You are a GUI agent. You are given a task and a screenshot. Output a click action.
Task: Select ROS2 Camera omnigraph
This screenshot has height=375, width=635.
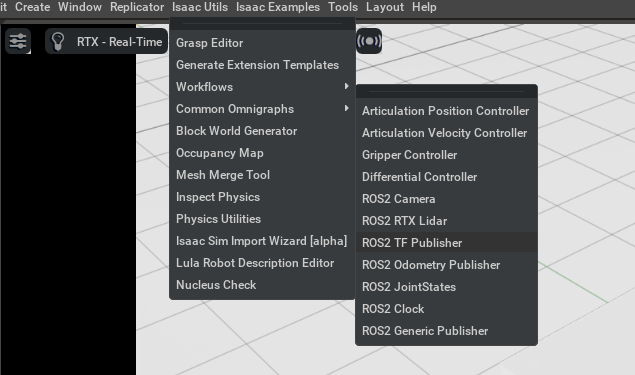[446, 199]
